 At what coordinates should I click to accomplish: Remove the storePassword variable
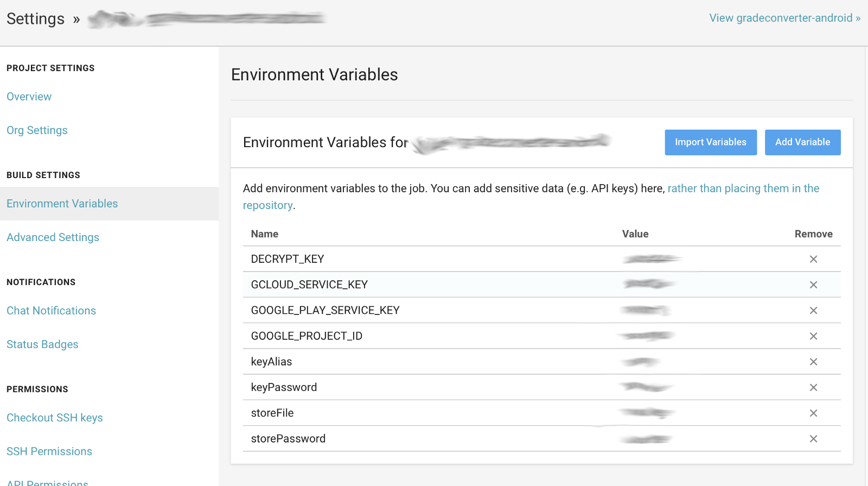coord(813,439)
